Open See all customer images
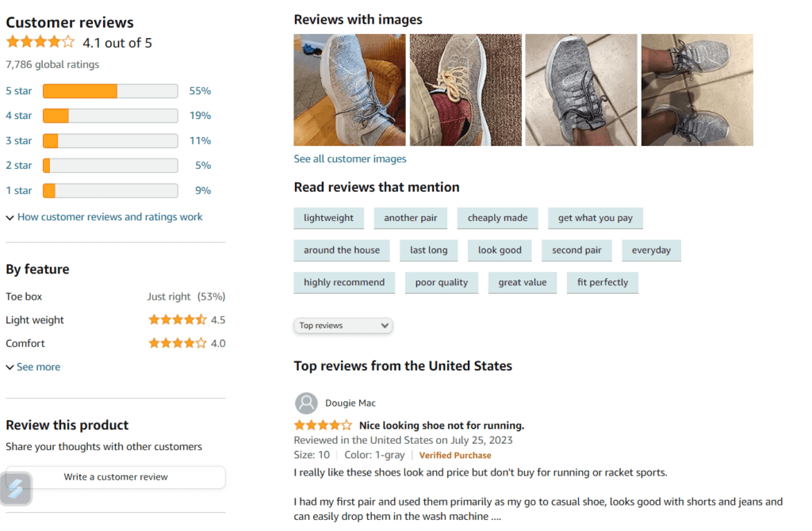 click(350, 159)
